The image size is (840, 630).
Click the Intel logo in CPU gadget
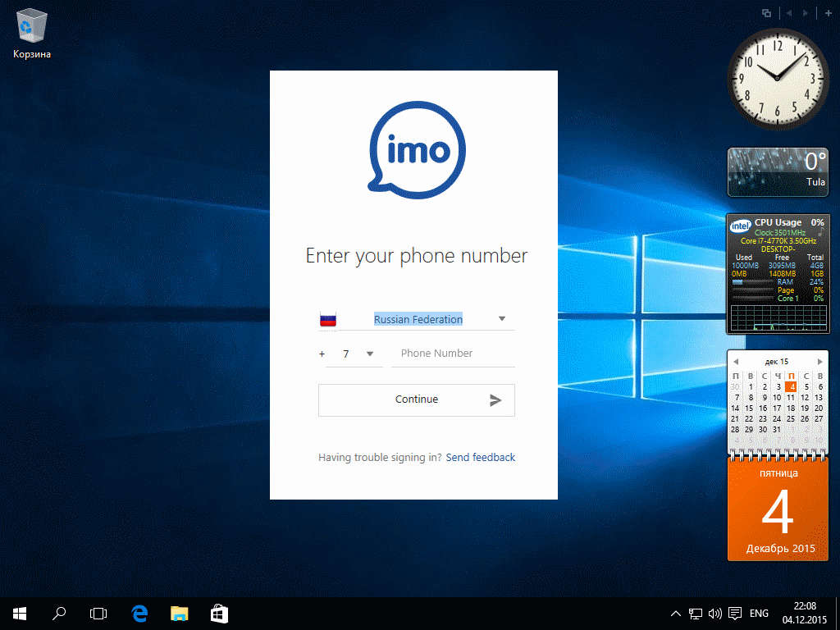(x=741, y=226)
